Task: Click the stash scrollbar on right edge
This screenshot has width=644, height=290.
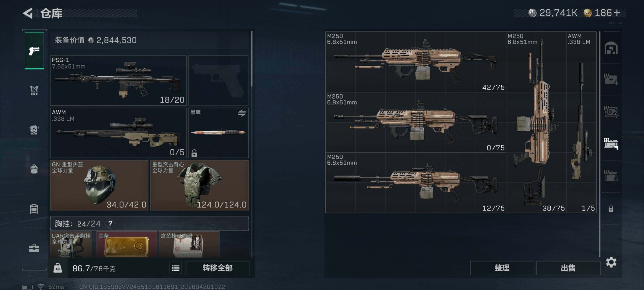Action: 600,144
